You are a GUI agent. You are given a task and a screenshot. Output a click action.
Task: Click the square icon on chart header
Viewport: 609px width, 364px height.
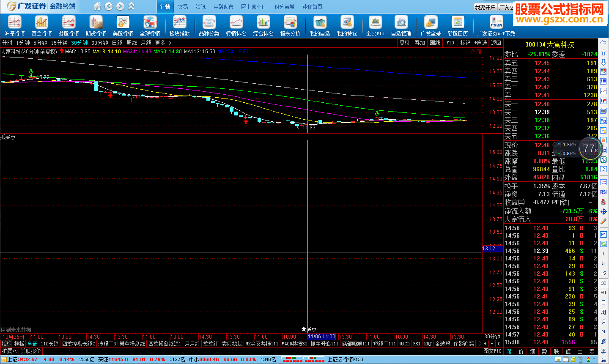point(479,52)
